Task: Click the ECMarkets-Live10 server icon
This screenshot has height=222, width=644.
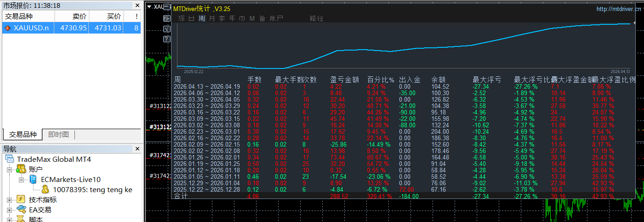Action: (x=33, y=180)
